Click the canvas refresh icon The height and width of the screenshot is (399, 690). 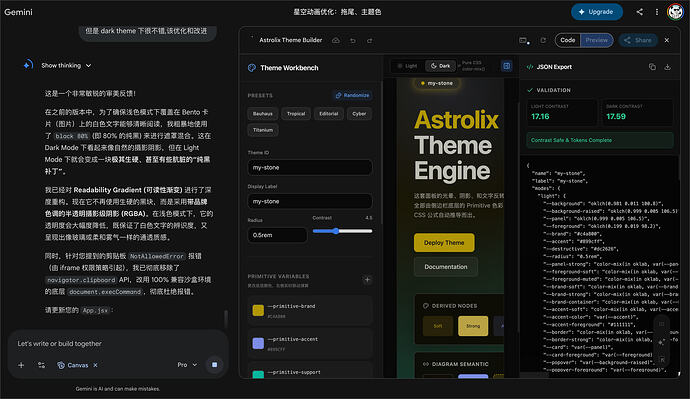[543, 40]
